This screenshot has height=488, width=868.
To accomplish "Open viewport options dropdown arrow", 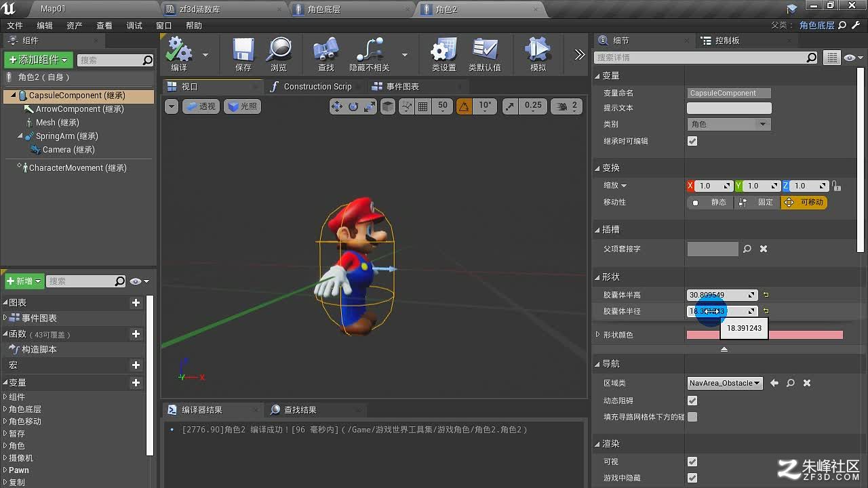I will [x=171, y=106].
